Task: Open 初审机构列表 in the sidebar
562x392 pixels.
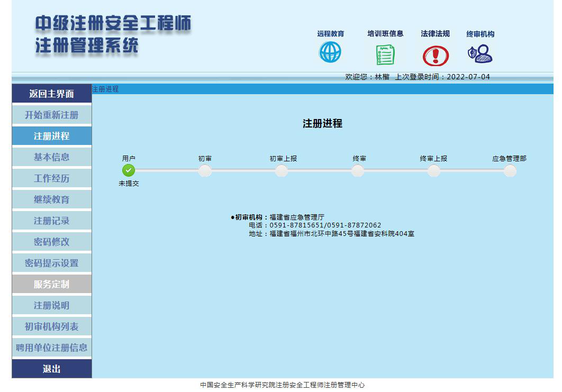Action: point(51,326)
